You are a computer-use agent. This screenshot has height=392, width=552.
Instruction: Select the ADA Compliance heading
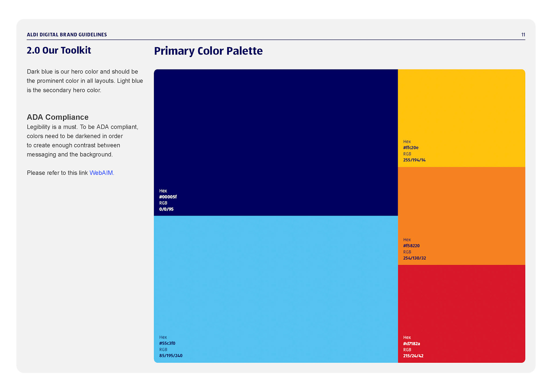[57, 117]
